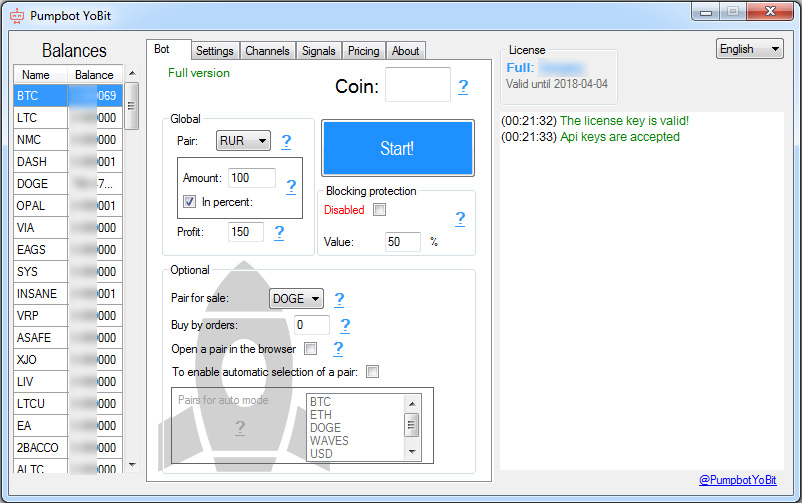Select the LTCU row in Balances
This screenshot has height=503, width=802.
(69, 404)
